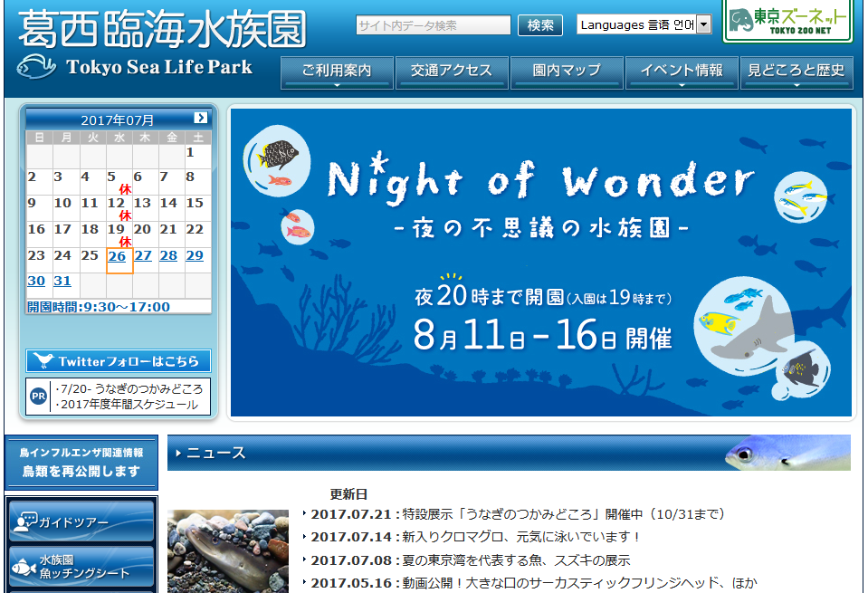Open the 7/20- うなぎのつかみどころ PR link
868x593 pixels.
pos(129,388)
